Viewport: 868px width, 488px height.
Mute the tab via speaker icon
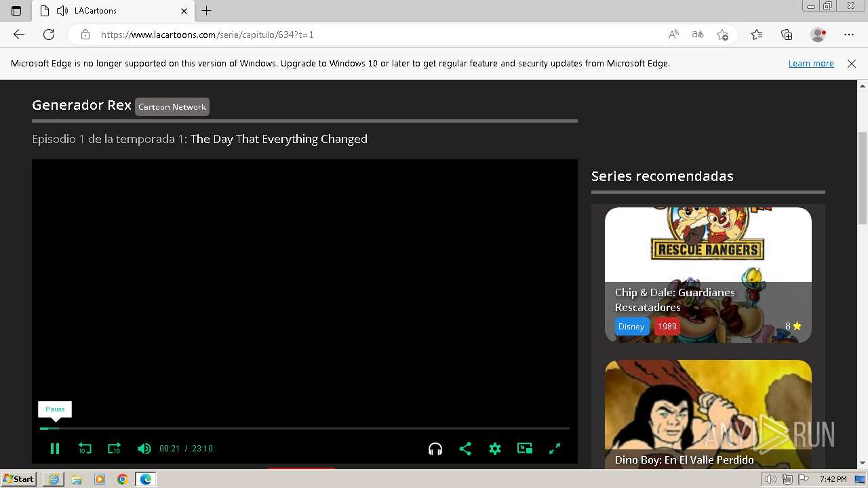click(62, 11)
